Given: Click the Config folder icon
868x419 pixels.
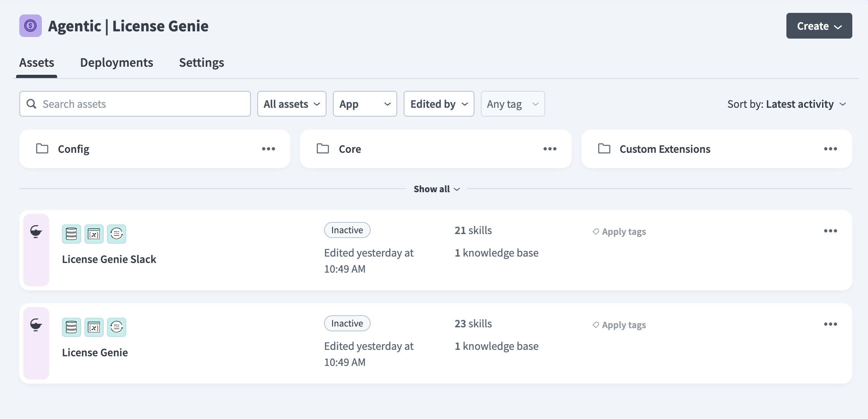Looking at the screenshot, I should (42, 149).
